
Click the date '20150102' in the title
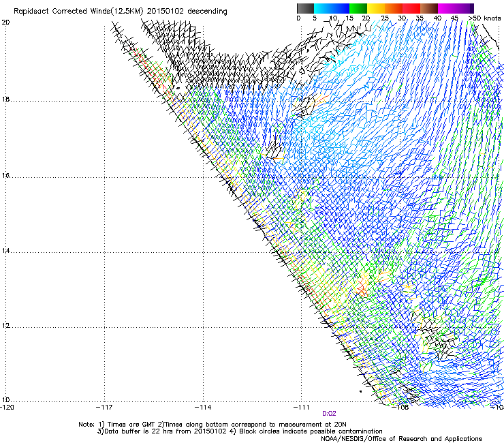click(x=166, y=11)
